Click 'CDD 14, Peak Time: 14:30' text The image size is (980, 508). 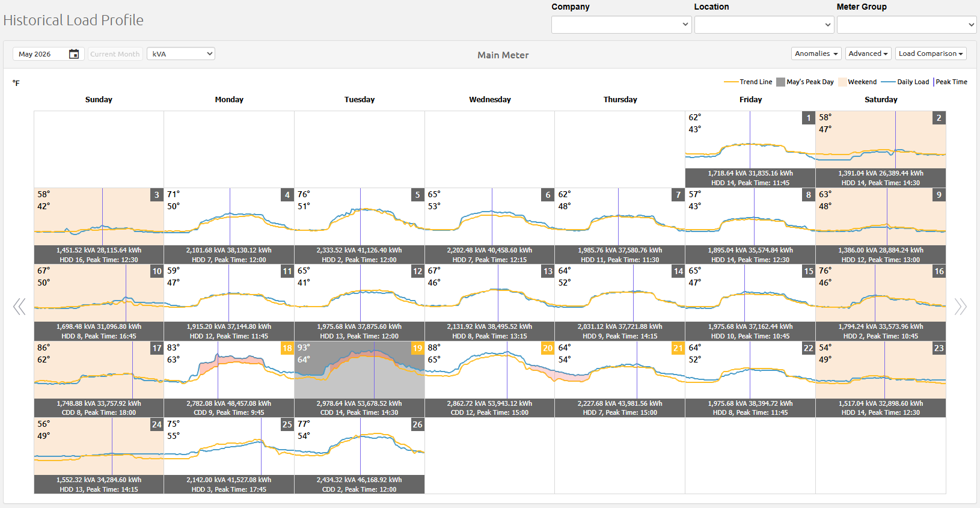pyautogui.click(x=360, y=412)
